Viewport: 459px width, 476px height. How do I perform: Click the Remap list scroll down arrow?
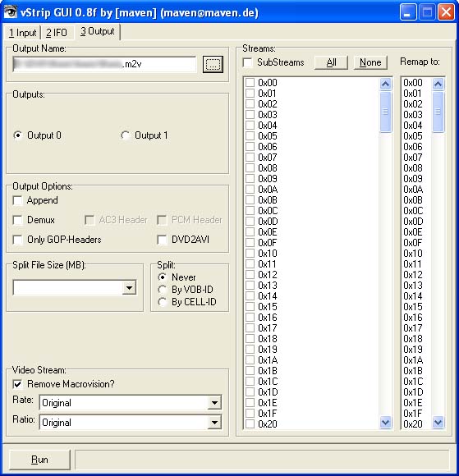pyautogui.click(x=438, y=422)
